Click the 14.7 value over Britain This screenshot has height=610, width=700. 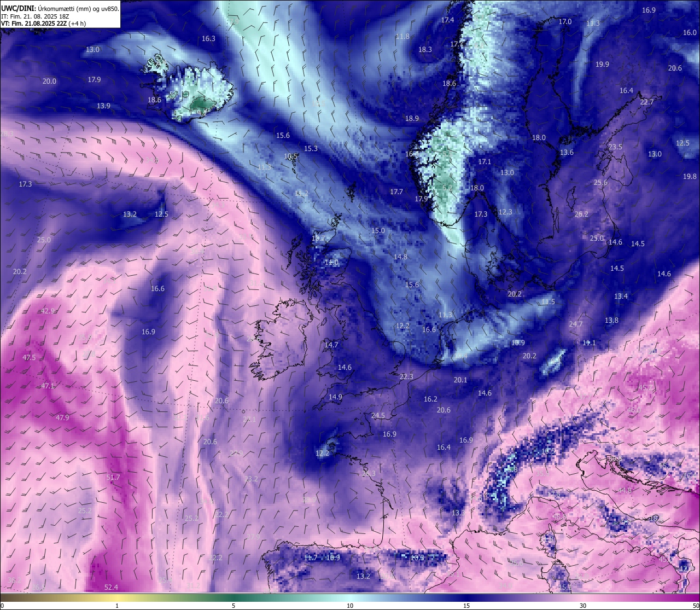point(331,345)
